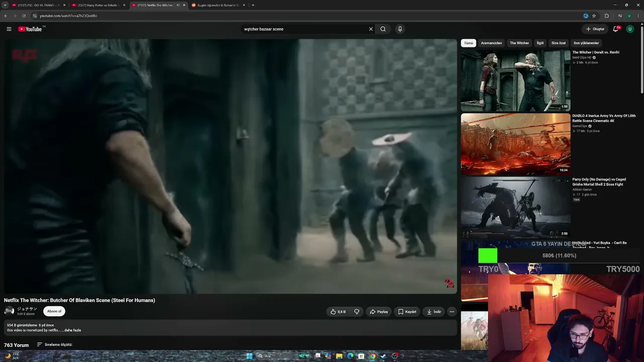This screenshot has height=362, width=644.
Task: Switch to the Harry Potter ve Felsefe tab
Action: tap(99, 5)
